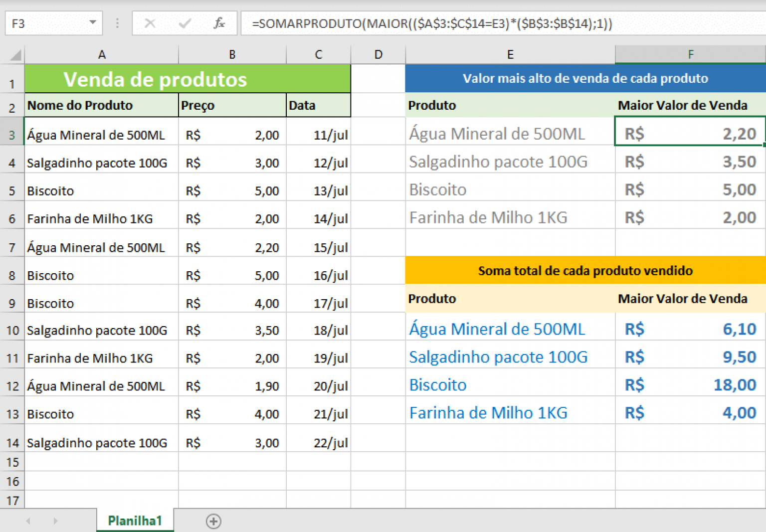This screenshot has height=532, width=766.
Task: Open the Name Box dropdown arrow
Action: [x=93, y=22]
